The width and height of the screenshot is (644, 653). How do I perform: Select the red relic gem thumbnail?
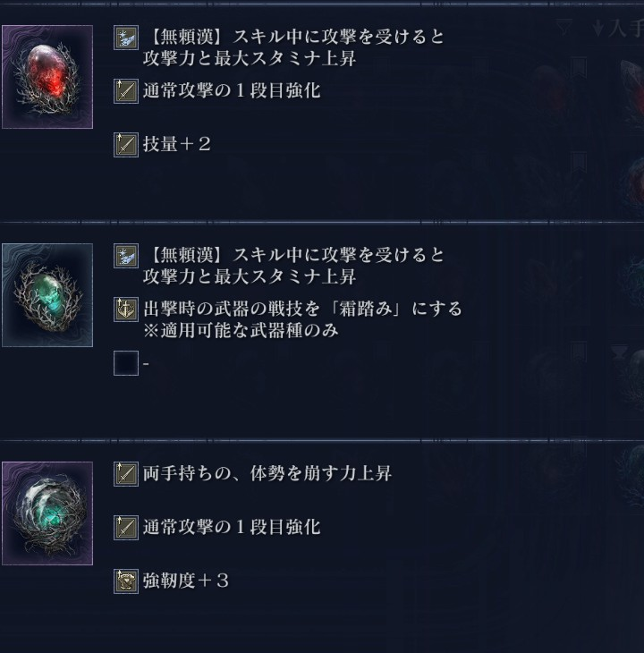point(47,77)
